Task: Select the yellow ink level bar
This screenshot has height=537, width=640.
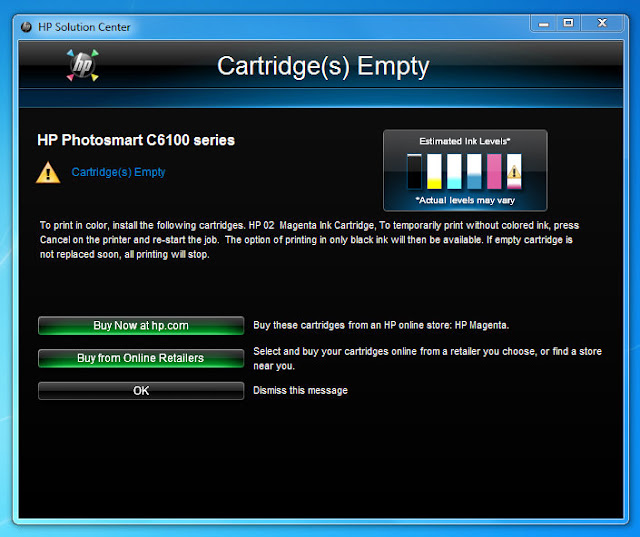Action: pyautogui.click(x=434, y=171)
